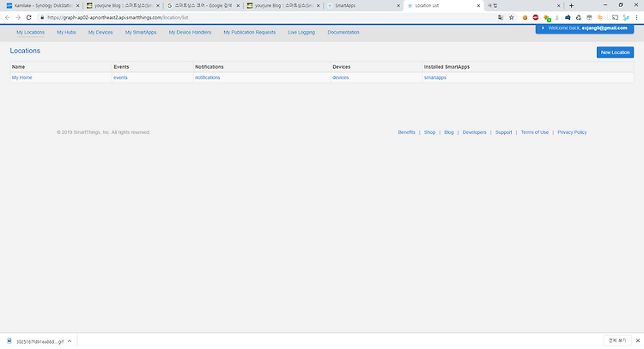This screenshot has height=349, width=644.
Task: Bookmark this page with star icon
Action: [x=512, y=18]
